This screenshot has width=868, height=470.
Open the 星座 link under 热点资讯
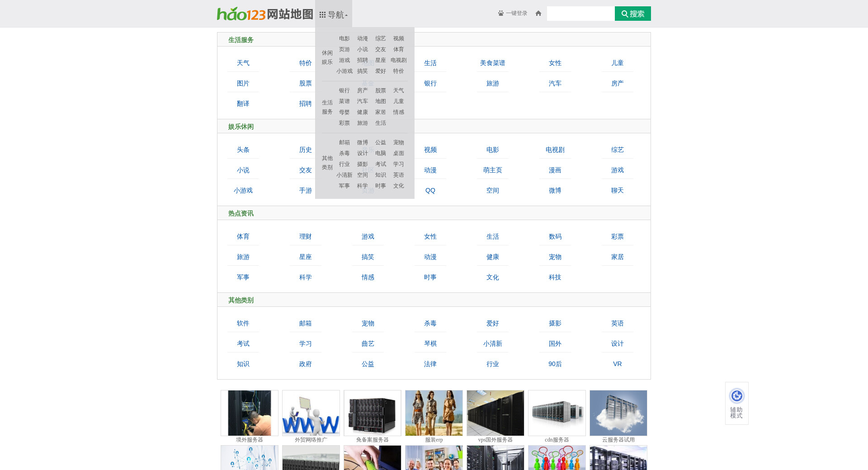click(x=306, y=257)
